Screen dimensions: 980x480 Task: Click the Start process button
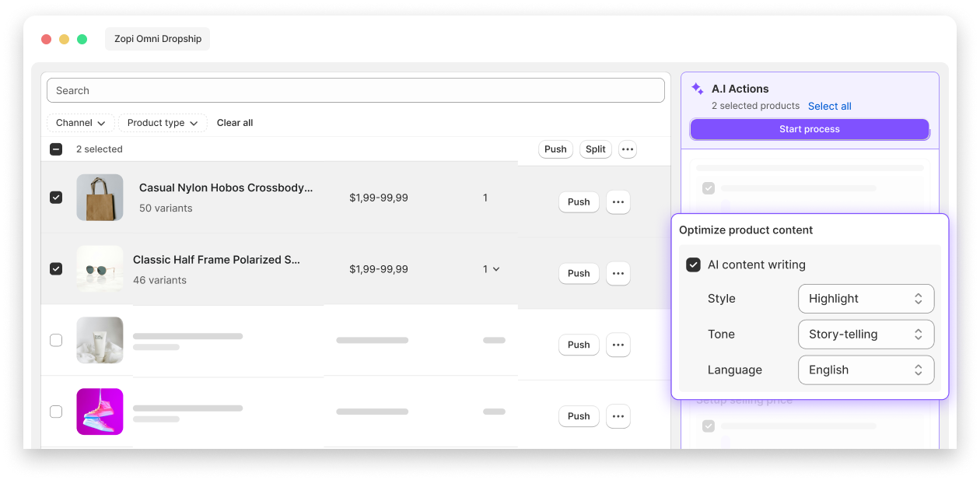pyautogui.click(x=810, y=129)
